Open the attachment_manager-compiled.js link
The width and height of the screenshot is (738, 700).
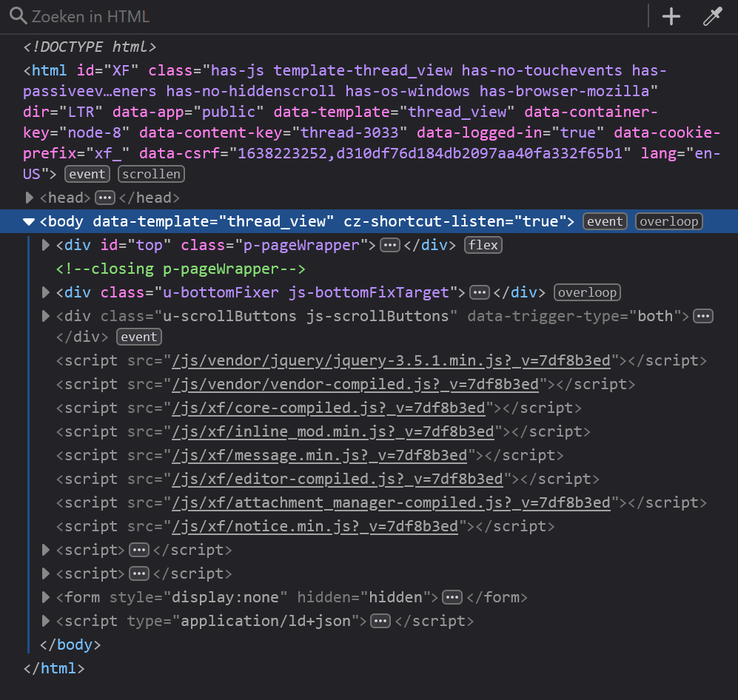tap(392, 502)
